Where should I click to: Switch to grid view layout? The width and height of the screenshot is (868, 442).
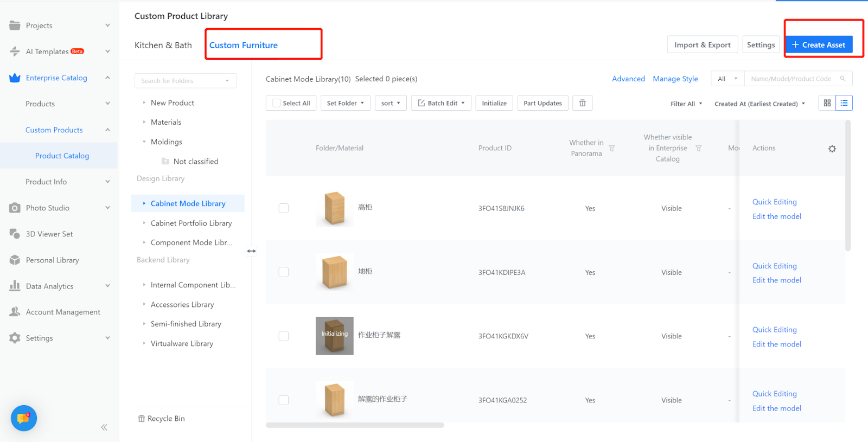[x=827, y=103]
